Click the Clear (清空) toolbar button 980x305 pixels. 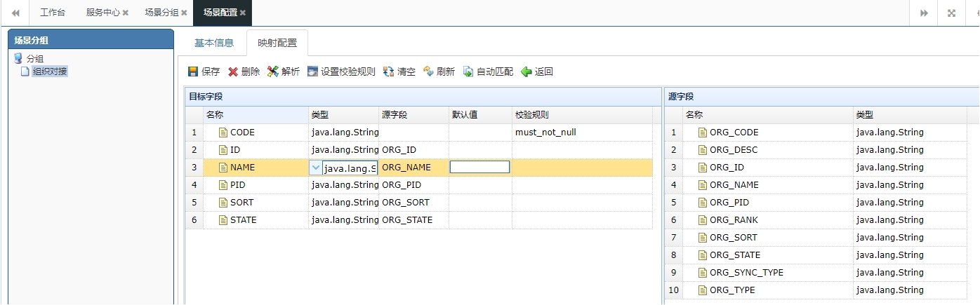point(399,72)
